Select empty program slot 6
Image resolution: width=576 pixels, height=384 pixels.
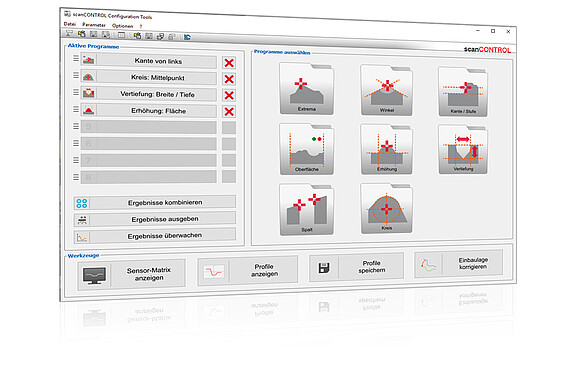149,144
